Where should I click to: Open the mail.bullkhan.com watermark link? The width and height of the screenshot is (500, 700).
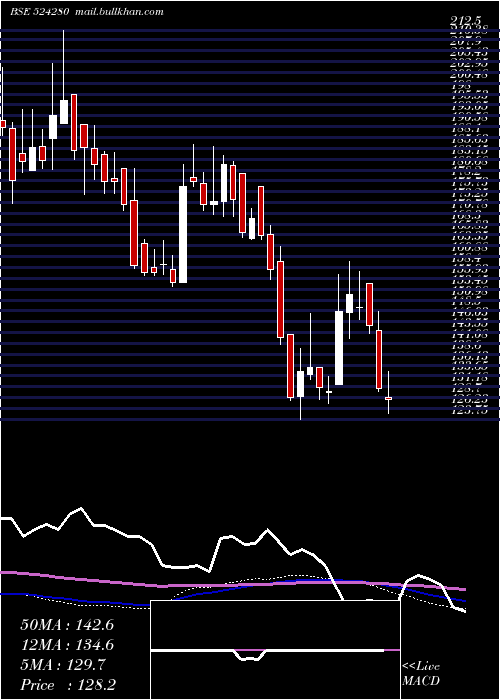[x=118, y=12]
